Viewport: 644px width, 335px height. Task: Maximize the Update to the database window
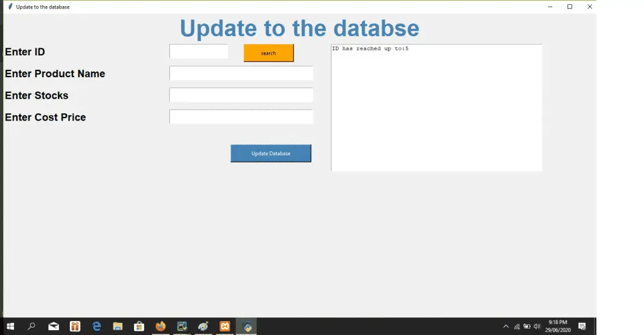tap(570, 7)
